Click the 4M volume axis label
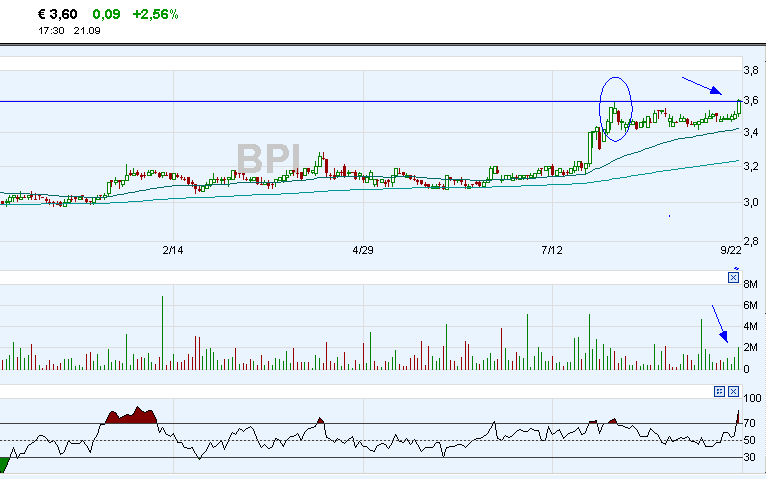 point(750,326)
